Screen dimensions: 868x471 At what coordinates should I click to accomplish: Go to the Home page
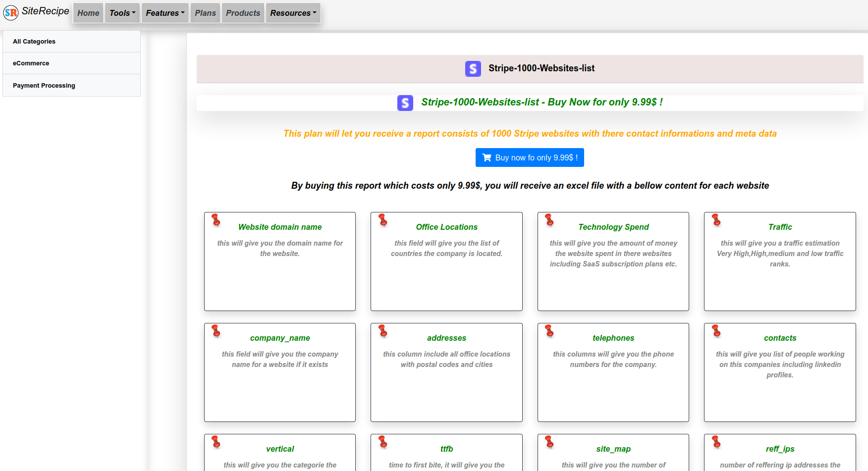tap(88, 13)
